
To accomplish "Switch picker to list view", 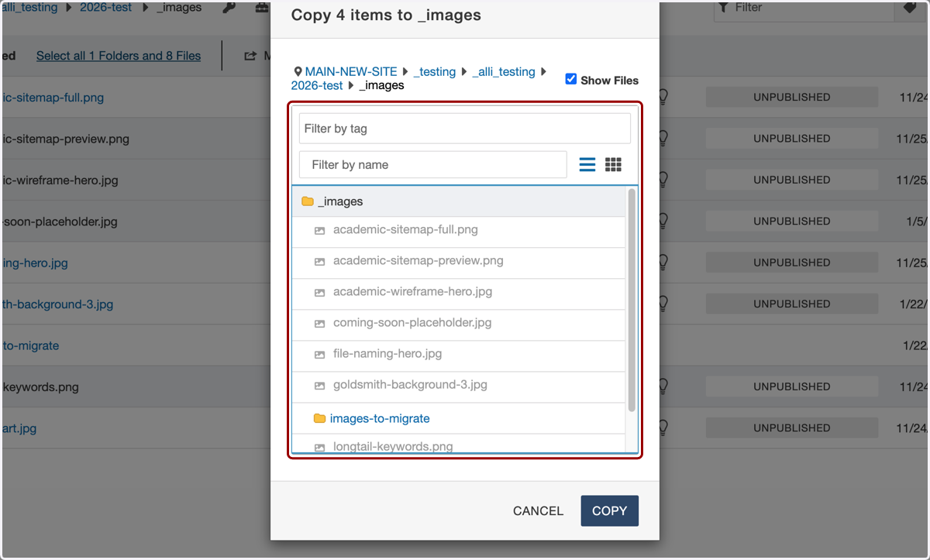I will (587, 164).
